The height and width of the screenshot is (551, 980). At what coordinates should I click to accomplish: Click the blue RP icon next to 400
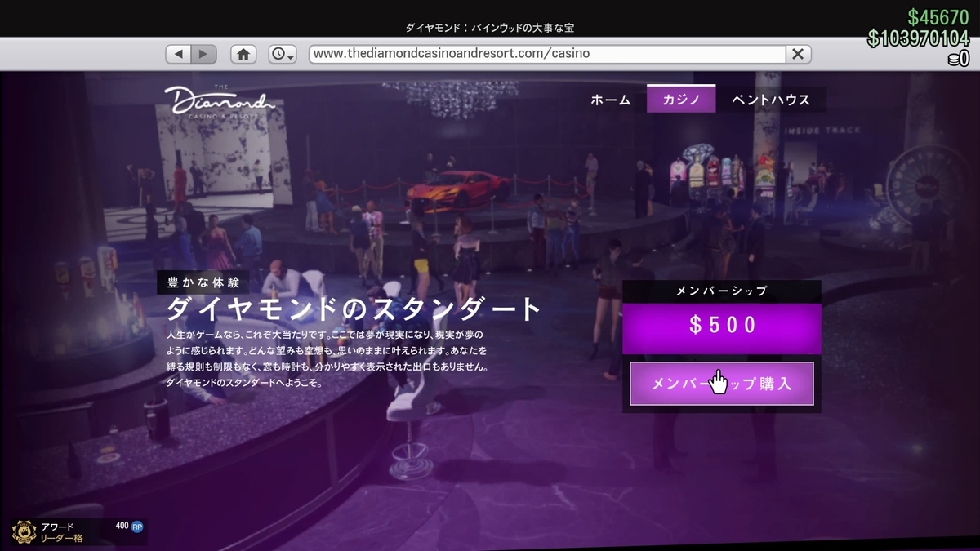(136, 528)
